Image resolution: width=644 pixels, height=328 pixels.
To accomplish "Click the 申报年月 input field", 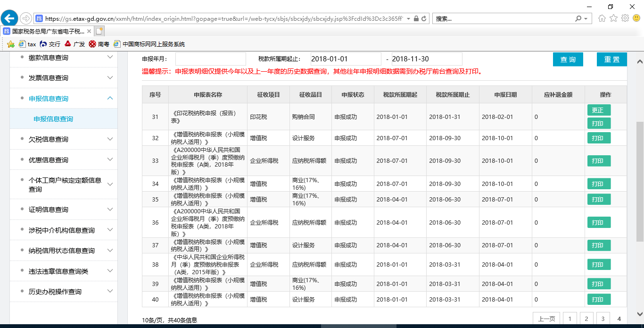I will 211,59.
